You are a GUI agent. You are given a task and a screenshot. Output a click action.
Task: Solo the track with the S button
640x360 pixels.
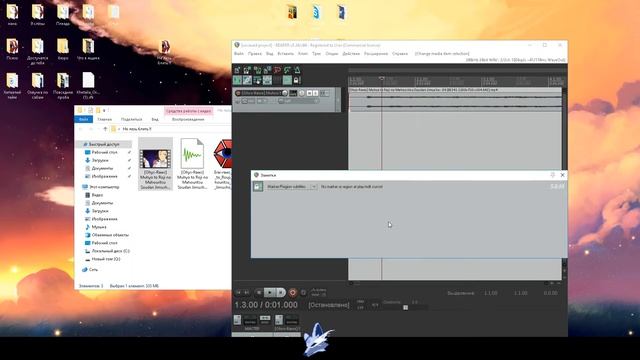(315, 93)
